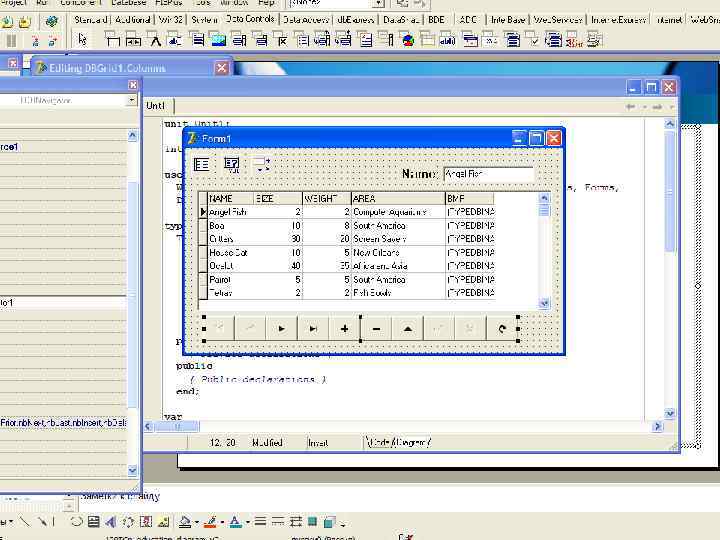The image size is (720, 540).
Task: Click the navigator Delete minus button
Action: (376, 329)
